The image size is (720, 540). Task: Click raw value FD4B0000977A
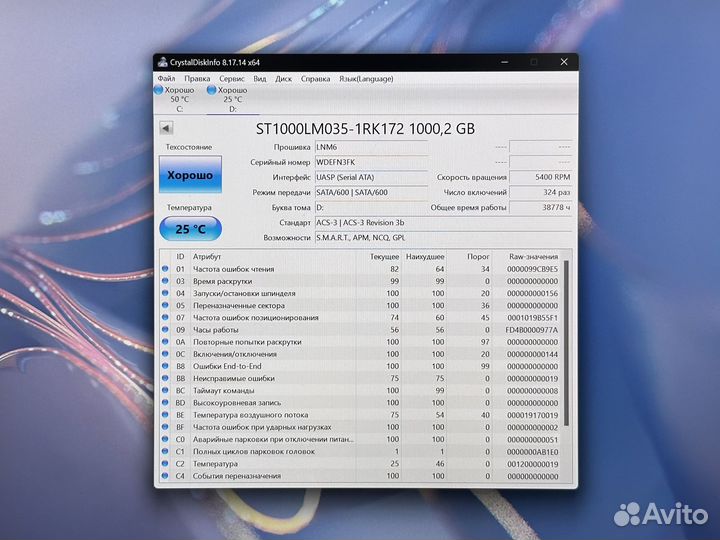click(x=532, y=330)
